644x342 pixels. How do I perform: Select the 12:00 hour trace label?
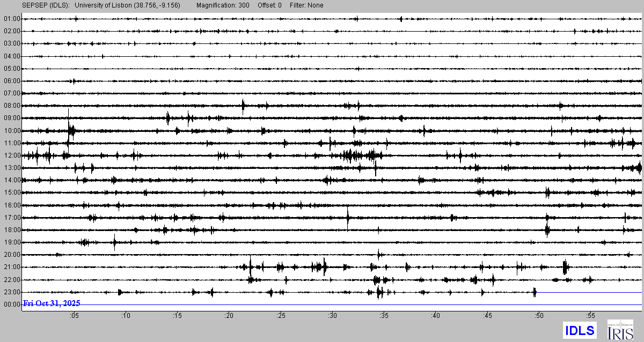(11, 155)
